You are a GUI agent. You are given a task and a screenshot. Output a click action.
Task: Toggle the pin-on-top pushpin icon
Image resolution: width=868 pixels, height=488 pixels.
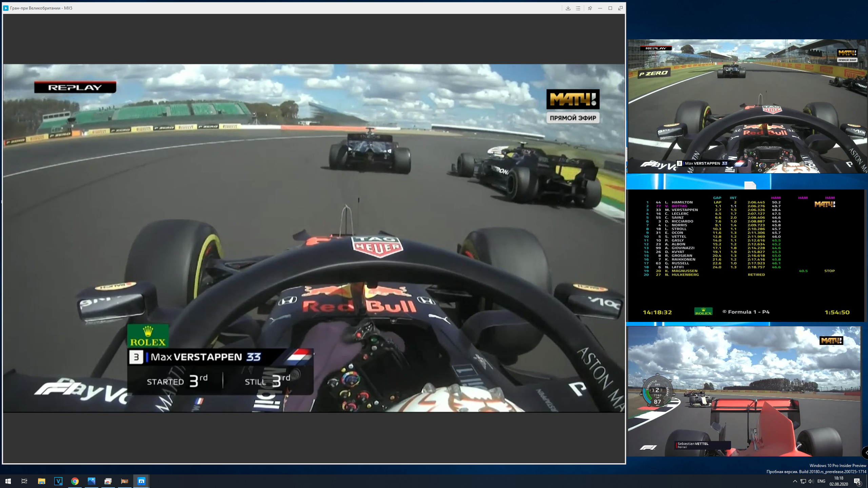[590, 8]
